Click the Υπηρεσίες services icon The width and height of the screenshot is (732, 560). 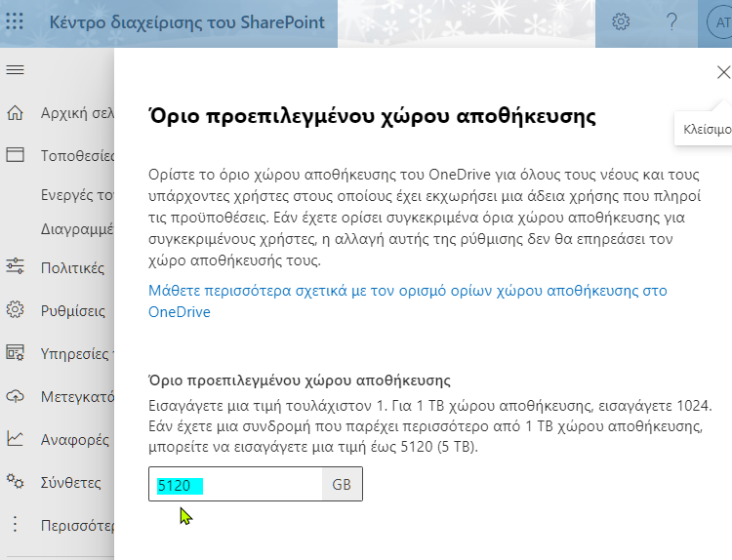[x=15, y=353]
